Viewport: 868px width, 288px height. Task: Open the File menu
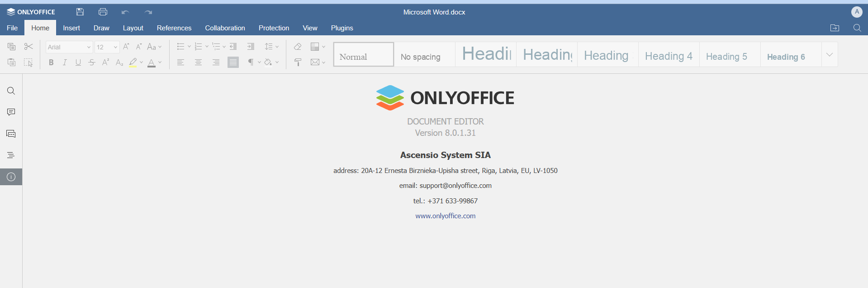[x=12, y=28]
